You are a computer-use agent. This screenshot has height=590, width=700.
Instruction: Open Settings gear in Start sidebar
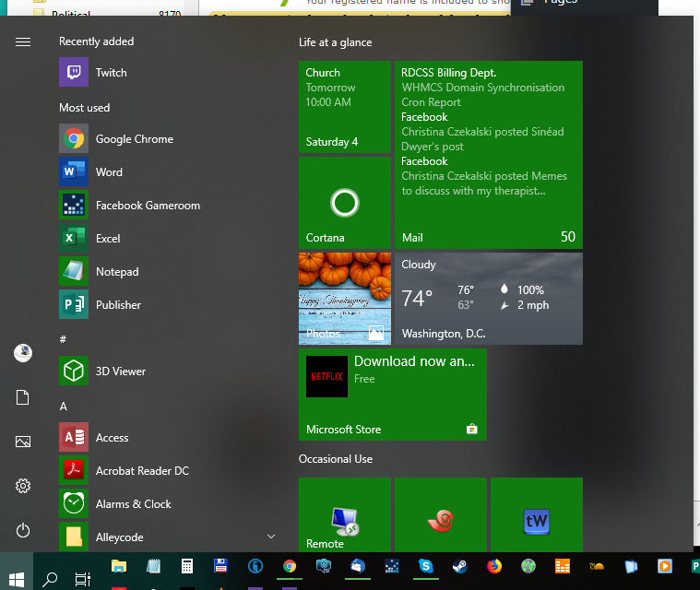(23, 486)
